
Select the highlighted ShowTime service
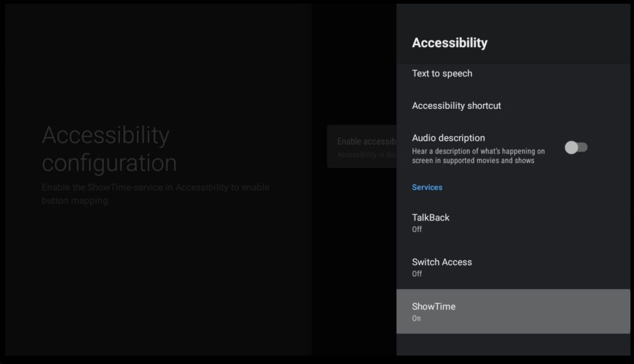[x=513, y=311]
